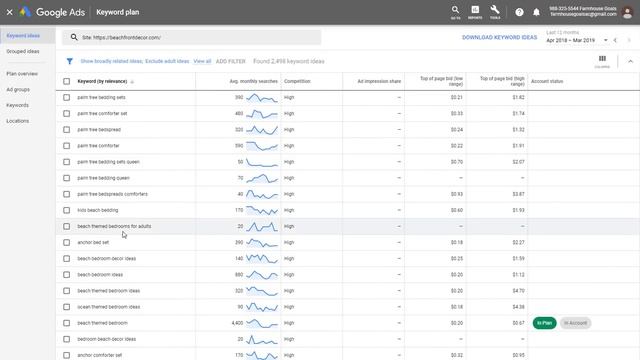Collapse the filter bar with the up chevron
Viewport: 640px width, 360px height.
tap(630, 61)
